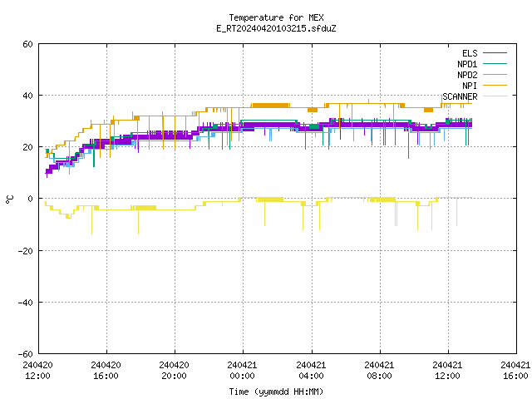Click the y-axis tick label 40
Viewport: 532px width, 399px height.
point(27,96)
